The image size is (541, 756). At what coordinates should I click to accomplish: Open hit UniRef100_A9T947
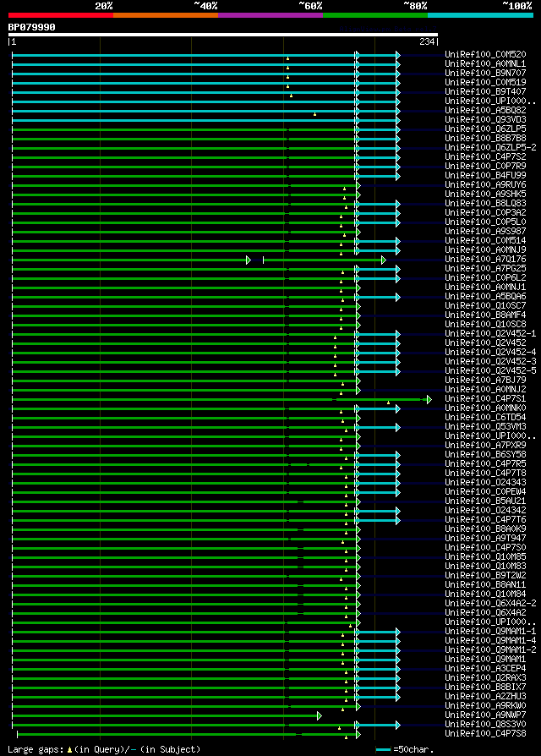tap(485, 539)
